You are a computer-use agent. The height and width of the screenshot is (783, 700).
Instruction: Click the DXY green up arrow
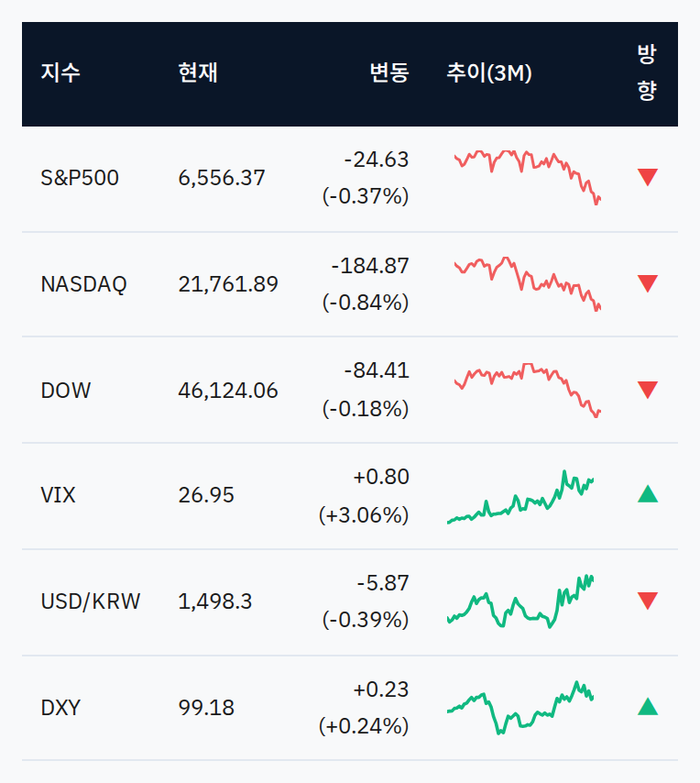648,707
